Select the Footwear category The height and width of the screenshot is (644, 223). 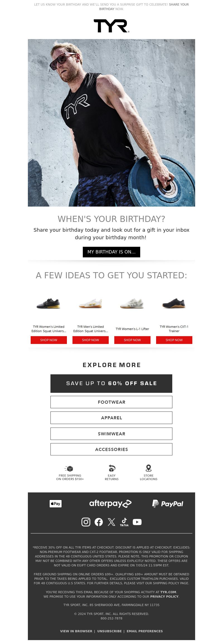[x=111, y=402]
